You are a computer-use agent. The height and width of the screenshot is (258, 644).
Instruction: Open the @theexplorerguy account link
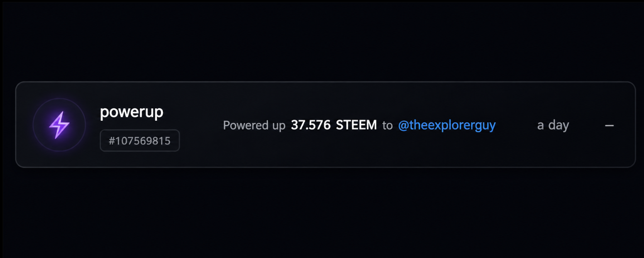pyautogui.click(x=447, y=125)
